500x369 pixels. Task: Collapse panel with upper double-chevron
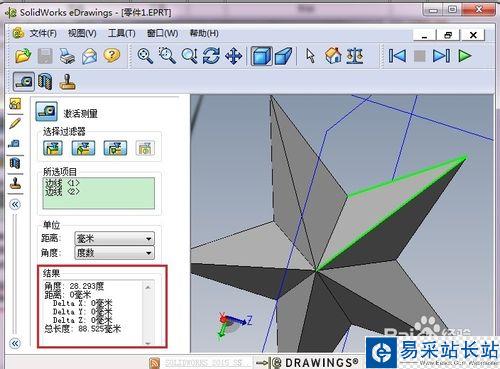[15, 204]
